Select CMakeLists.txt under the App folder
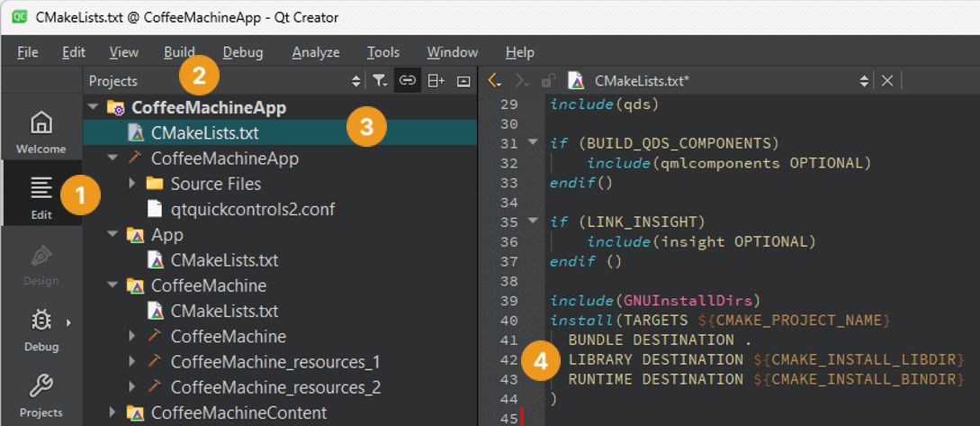 coord(224,260)
